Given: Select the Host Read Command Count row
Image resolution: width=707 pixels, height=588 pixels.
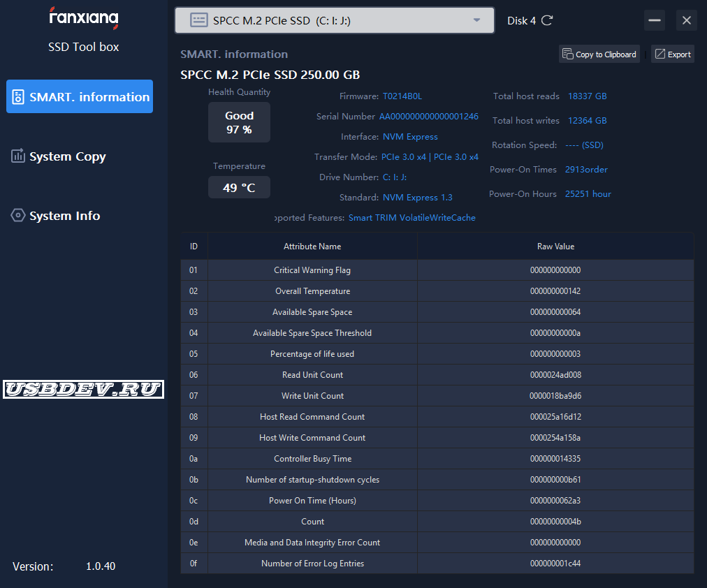Looking at the screenshot, I should point(437,417).
